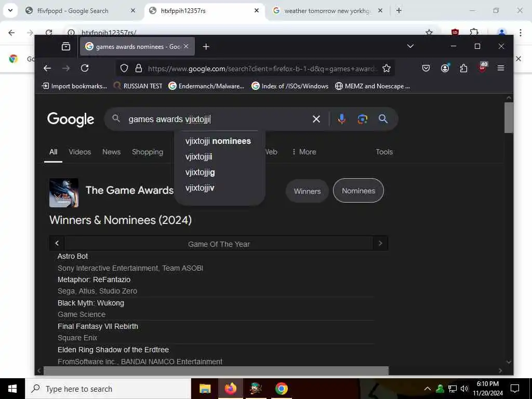Clear the Google search box with X
The image size is (532, 399).
[316, 119]
